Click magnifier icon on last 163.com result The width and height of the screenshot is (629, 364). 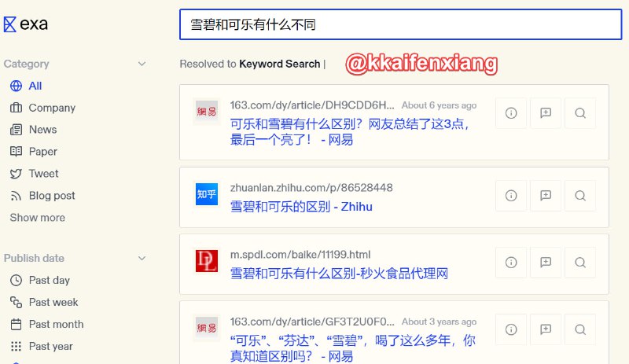(580, 329)
